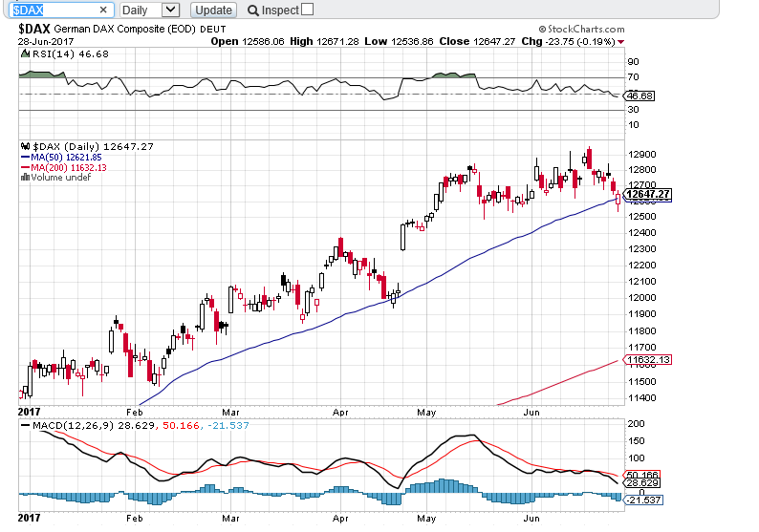Click the Update button
This screenshot has width=759, height=532.
coord(213,10)
